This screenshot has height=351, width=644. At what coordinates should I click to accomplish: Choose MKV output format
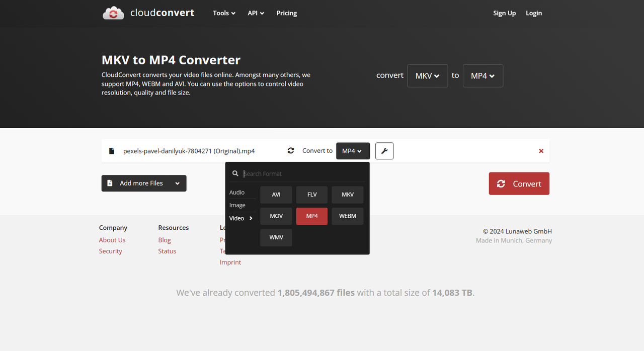coord(348,195)
